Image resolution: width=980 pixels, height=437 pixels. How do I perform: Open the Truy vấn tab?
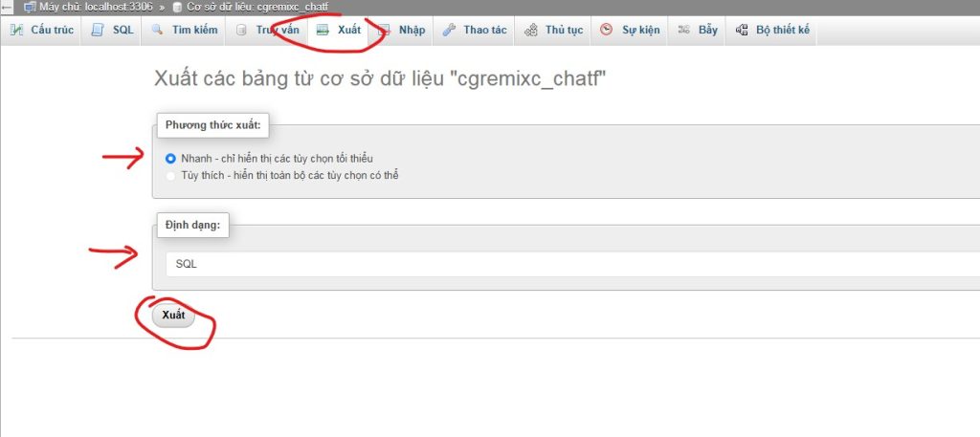(x=277, y=31)
